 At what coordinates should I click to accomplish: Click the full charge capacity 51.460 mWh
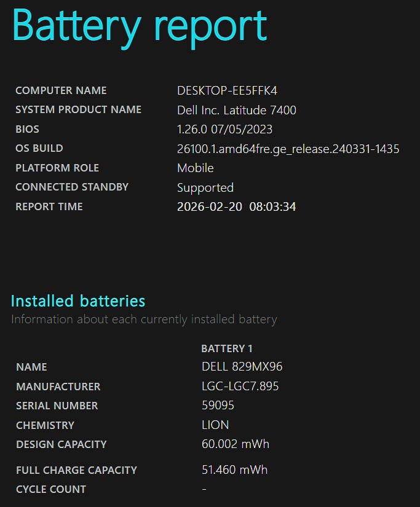[x=234, y=470]
